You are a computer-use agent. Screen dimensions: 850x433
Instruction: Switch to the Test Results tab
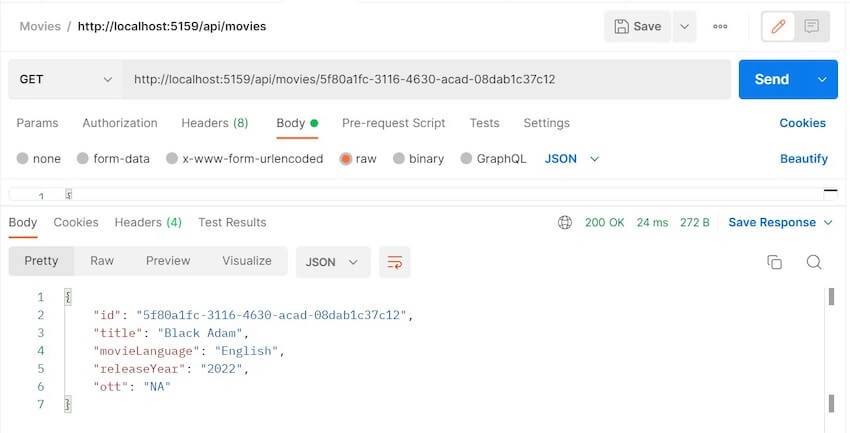click(232, 223)
